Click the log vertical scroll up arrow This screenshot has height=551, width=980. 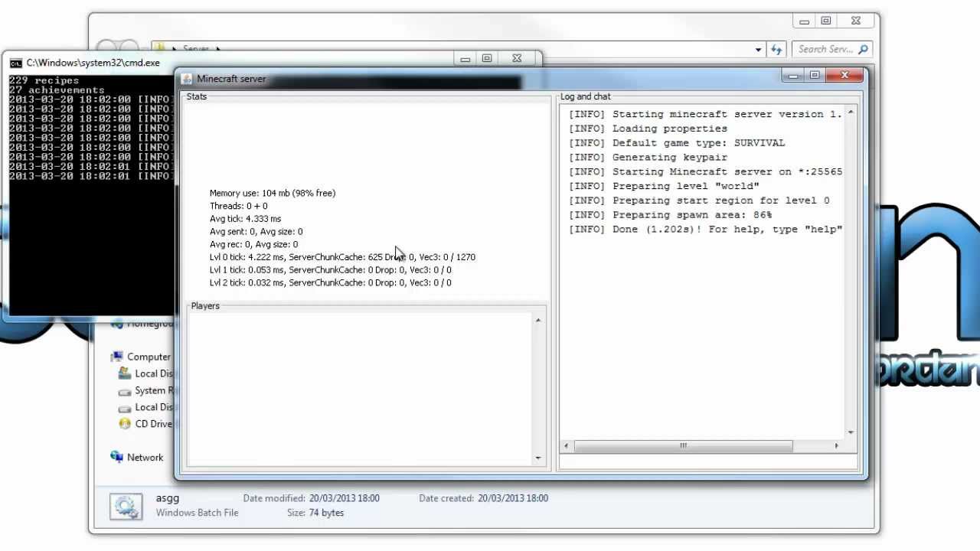[851, 112]
